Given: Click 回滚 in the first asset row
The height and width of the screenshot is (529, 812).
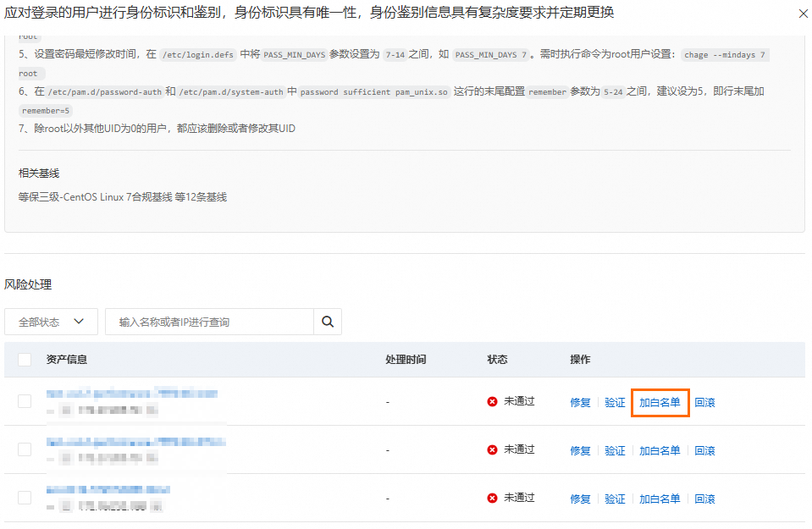Looking at the screenshot, I should [x=704, y=402].
